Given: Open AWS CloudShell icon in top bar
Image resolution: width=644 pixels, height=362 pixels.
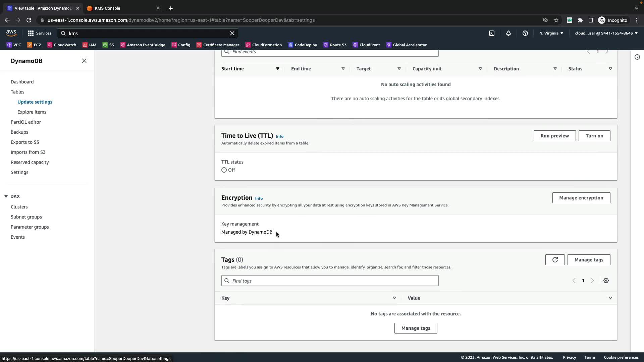Looking at the screenshot, I should click(x=492, y=33).
